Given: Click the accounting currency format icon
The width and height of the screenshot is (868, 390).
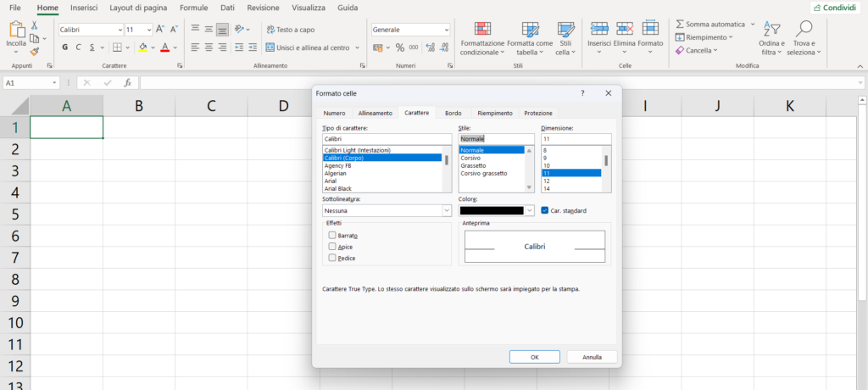Looking at the screenshot, I should click(x=378, y=47).
